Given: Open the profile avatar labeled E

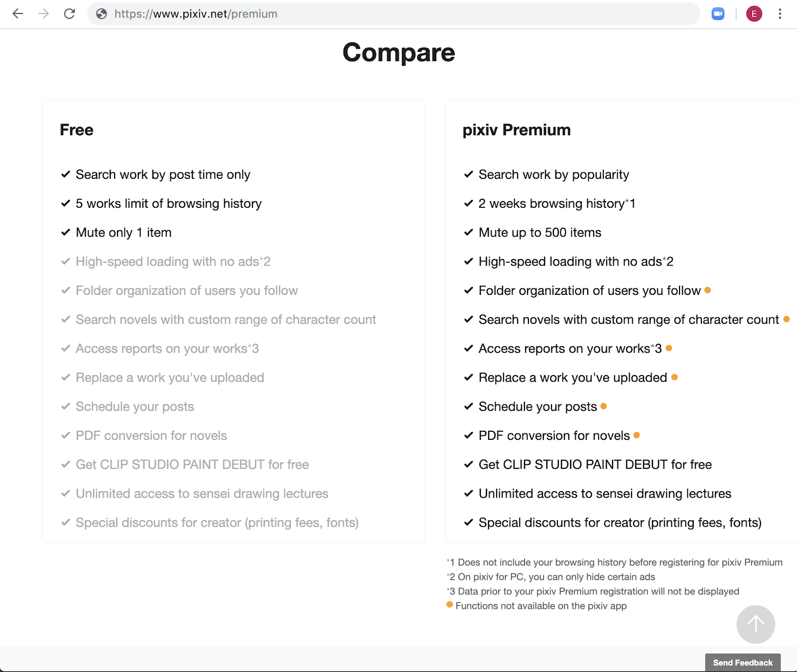Looking at the screenshot, I should [754, 14].
